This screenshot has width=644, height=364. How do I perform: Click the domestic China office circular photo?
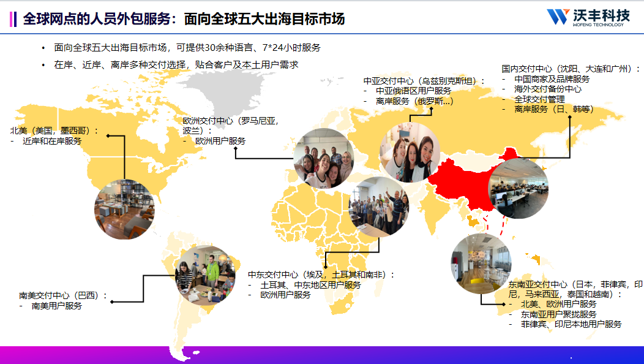[x=518, y=189]
